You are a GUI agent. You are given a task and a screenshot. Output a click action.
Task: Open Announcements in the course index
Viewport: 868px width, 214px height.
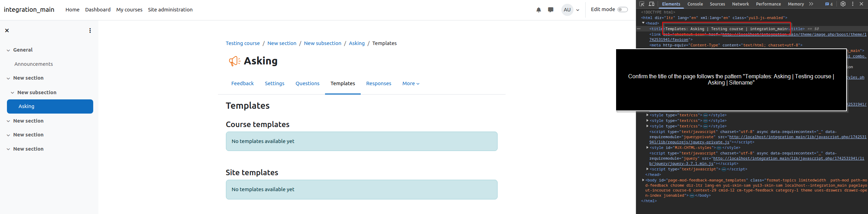tap(34, 64)
